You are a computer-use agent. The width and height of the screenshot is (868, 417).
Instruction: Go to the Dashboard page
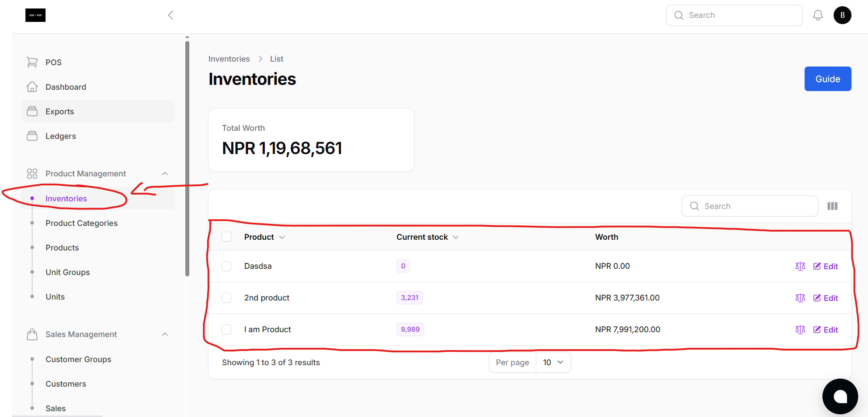[x=66, y=87]
